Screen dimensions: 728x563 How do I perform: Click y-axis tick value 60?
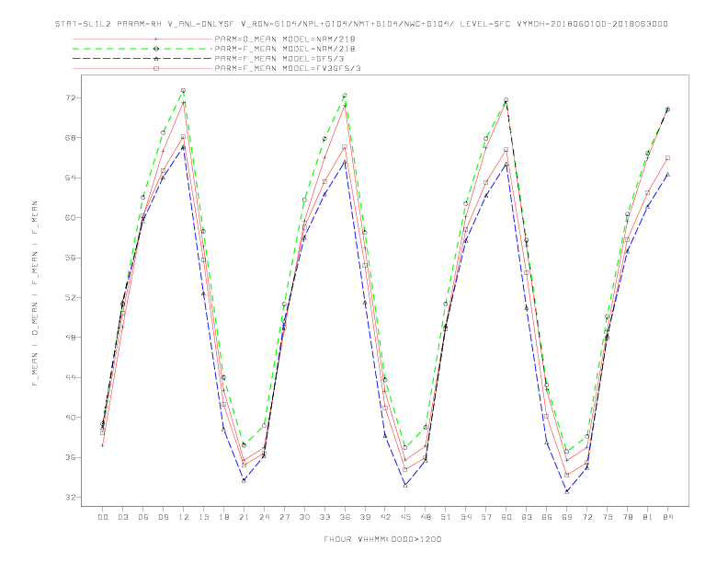70,218
